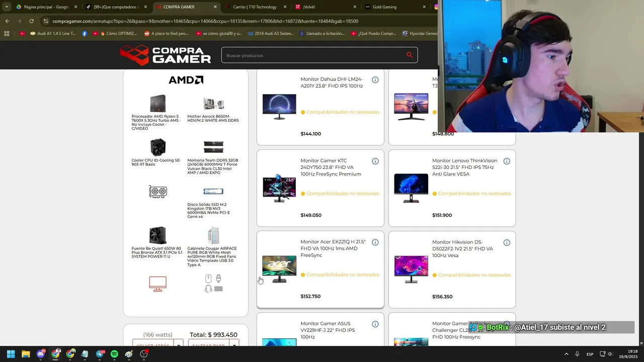Open 2014 Audi A3 Sedan bookmark
The width and height of the screenshot is (644, 362).
click(x=271, y=34)
